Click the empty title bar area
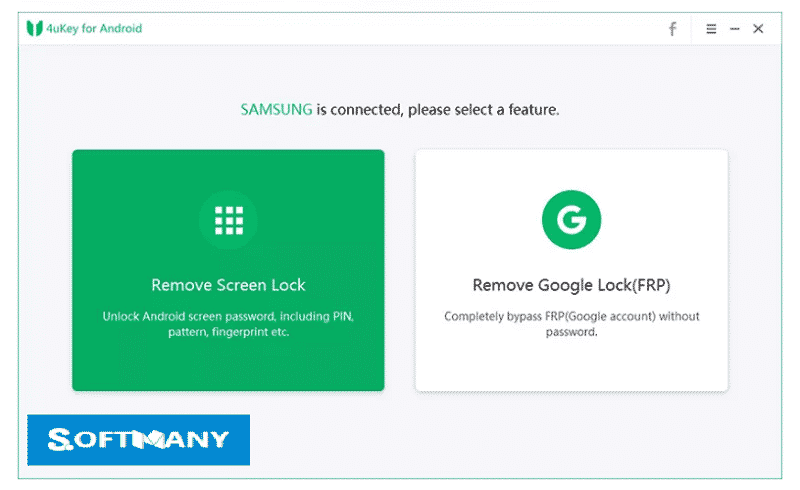Screen dimensions: 800x490 [x=403, y=29]
